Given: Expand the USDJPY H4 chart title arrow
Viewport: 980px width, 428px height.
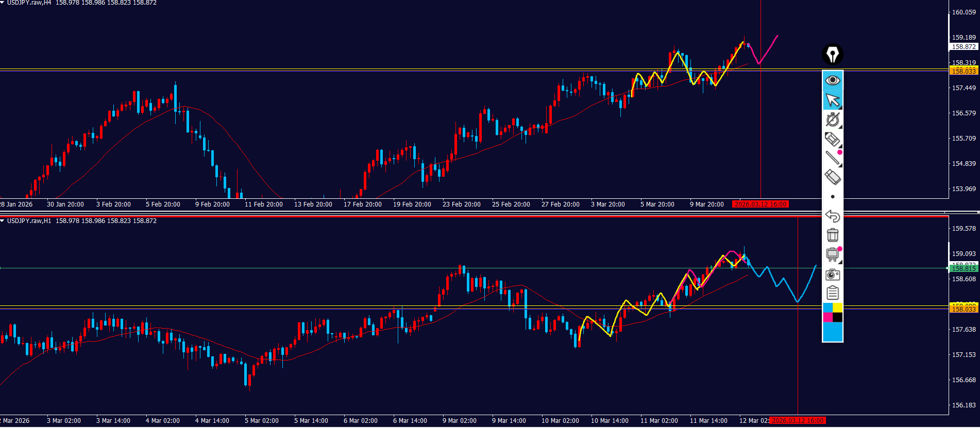Looking at the screenshot, I should click(3, 3).
